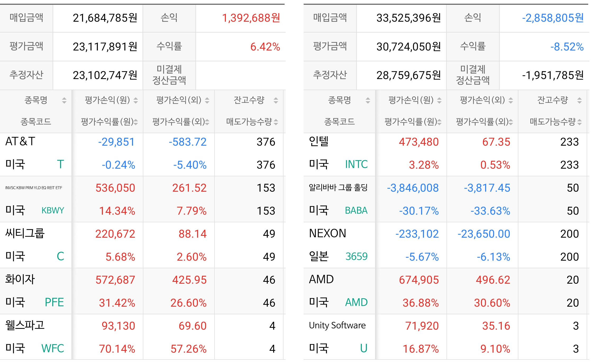Click left 미결제 정산금액 label
The image size is (593, 364).
coord(169,75)
